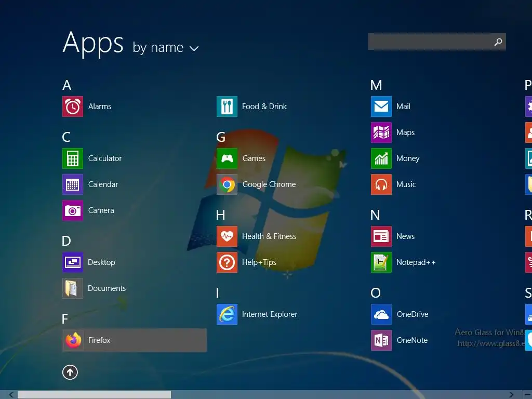Click the Desktop tile icon
Viewport: 532px width, 399px height.
(x=73, y=262)
